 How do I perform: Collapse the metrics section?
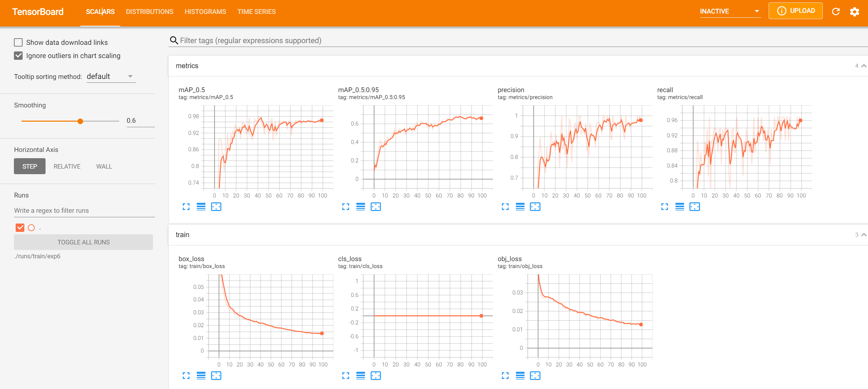click(863, 66)
